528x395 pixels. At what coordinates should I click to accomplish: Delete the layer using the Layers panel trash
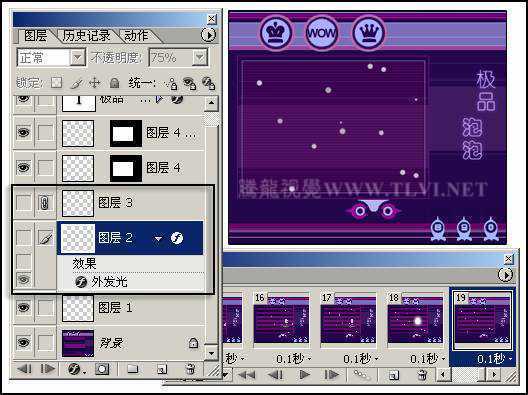click(190, 369)
